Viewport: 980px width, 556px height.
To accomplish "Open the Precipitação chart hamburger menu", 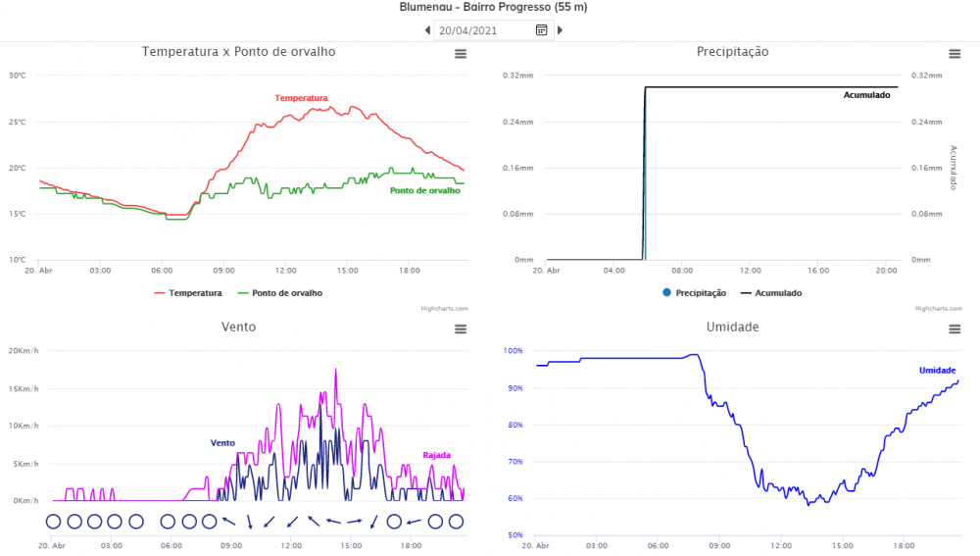I will pyautogui.click(x=955, y=55).
